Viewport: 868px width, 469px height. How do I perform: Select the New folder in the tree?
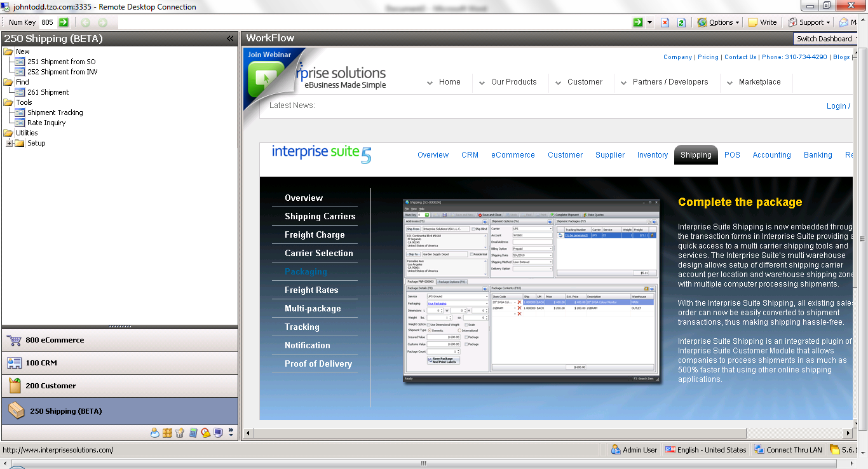pos(22,51)
